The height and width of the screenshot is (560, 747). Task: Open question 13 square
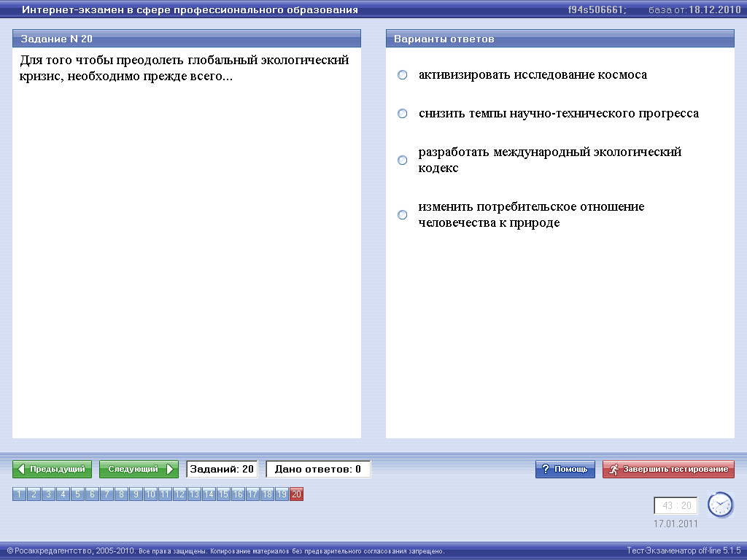194,494
